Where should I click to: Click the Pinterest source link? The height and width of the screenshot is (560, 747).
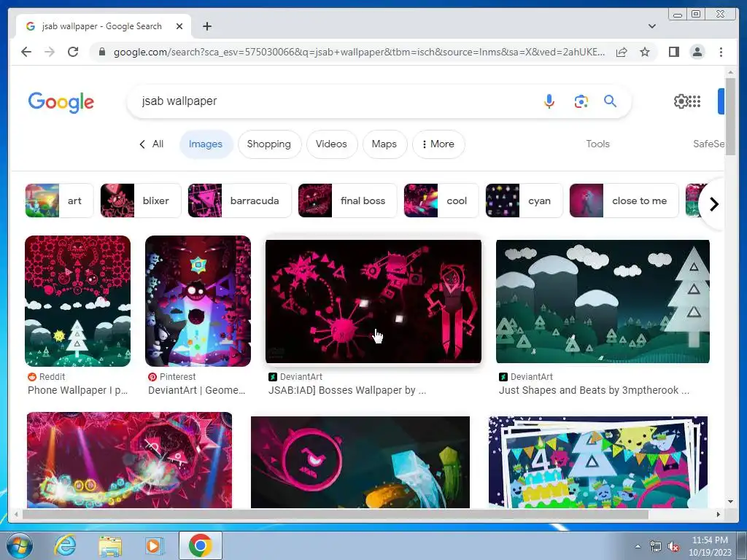pos(172,377)
